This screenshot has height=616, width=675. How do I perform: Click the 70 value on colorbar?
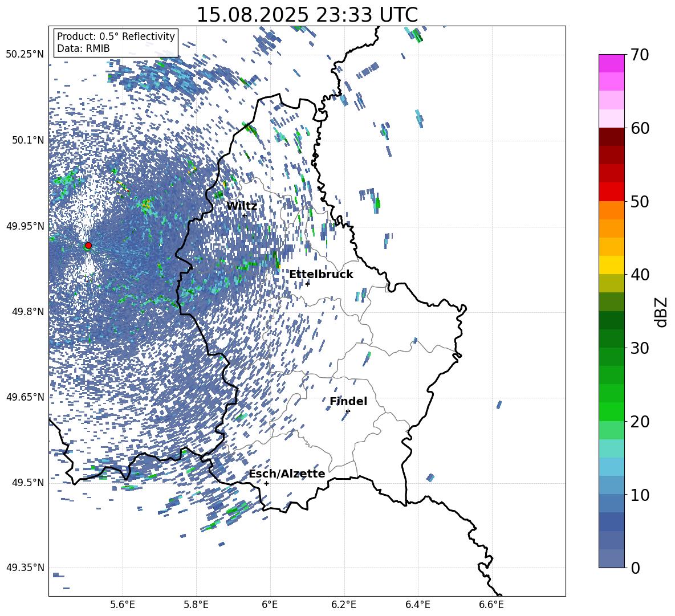(x=640, y=55)
